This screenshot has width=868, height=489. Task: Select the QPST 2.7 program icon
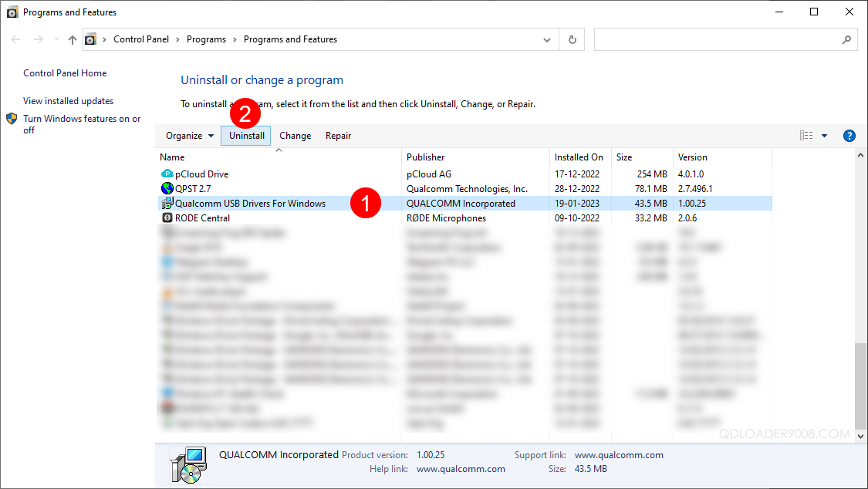pos(167,188)
